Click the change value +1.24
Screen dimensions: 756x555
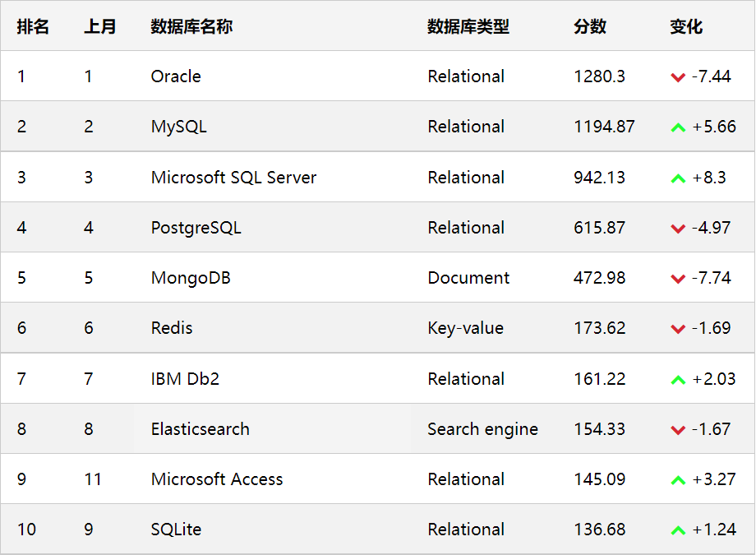tap(714, 530)
